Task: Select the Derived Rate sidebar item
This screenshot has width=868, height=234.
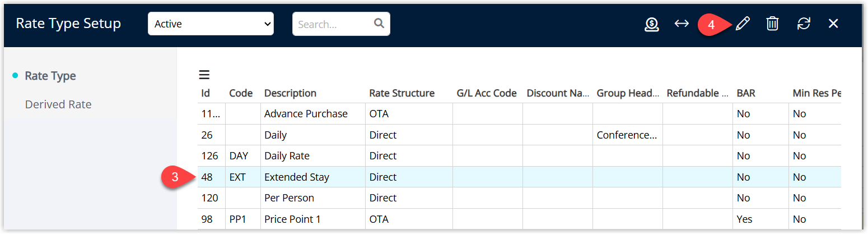Action: click(x=58, y=104)
